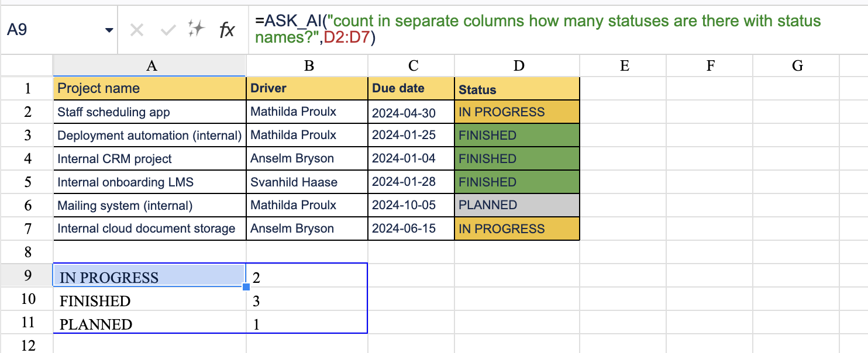Click the "Driver" header cell
Screen dimensions: 868x353
click(x=307, y=88)
